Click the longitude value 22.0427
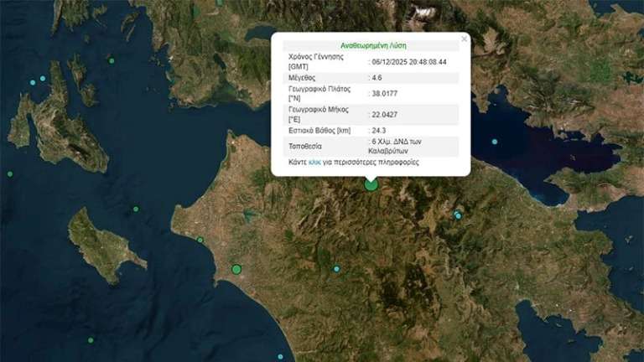Screen dimensions: 644x362 (384, 115)
